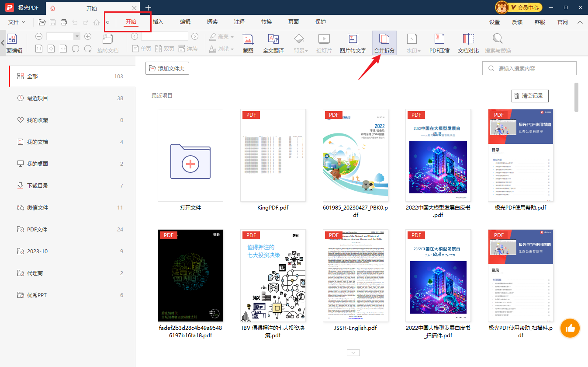Open the quick toolbar customize dropdown arrow
The width and height of the screenshot is (588, 367).
(107, 23)
